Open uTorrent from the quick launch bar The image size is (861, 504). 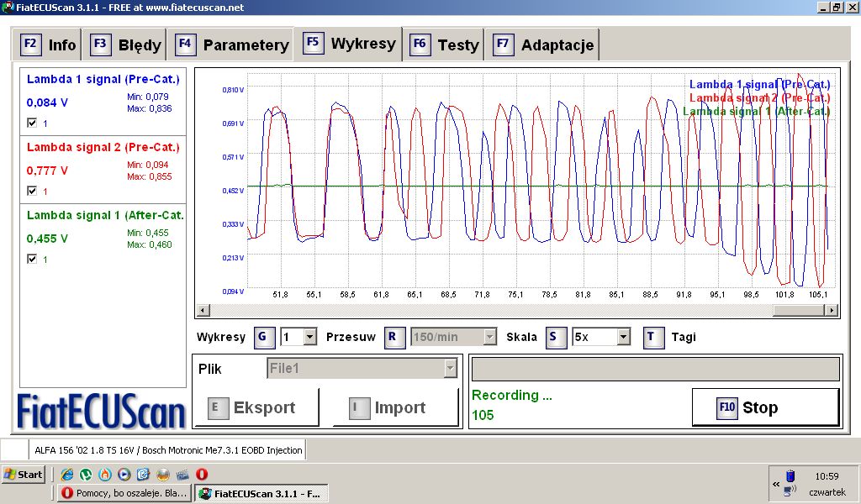click(86, 475)
